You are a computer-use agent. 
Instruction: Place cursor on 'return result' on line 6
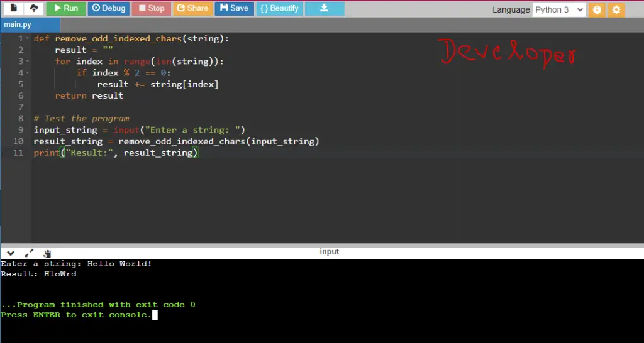pos(89,95)
